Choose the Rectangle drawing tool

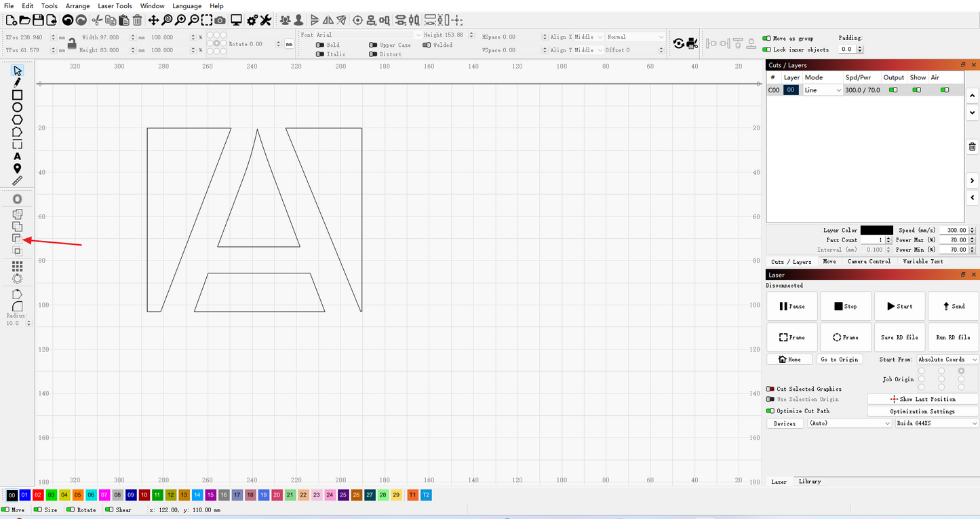point(18,95)
